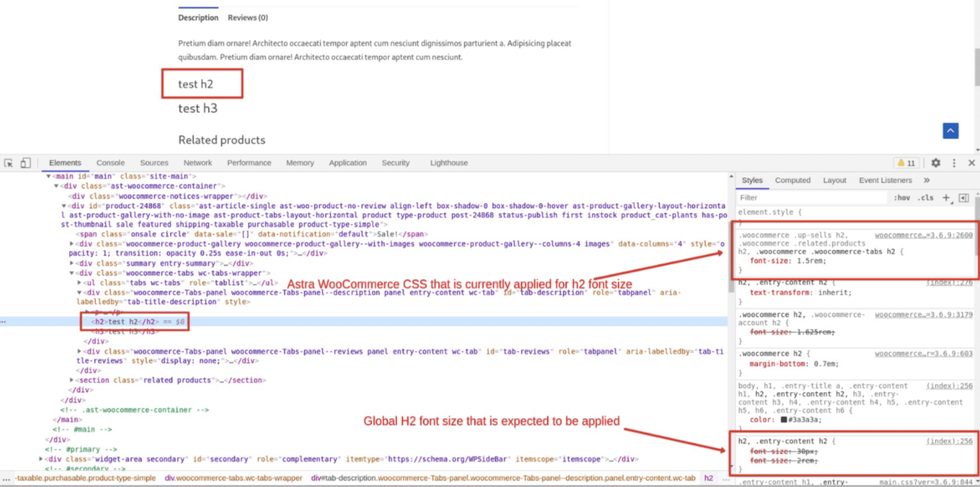Select the Styles sub-tab

click(x=752, y=180)
